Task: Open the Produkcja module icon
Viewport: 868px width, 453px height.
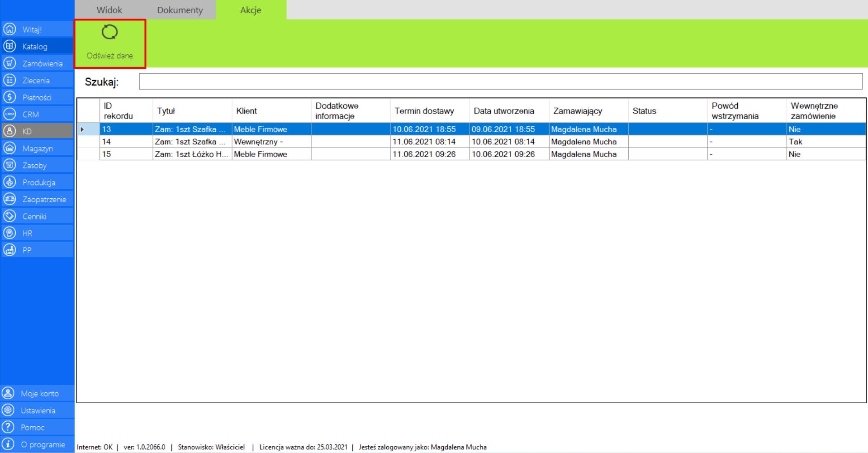Action: [9, 182]
